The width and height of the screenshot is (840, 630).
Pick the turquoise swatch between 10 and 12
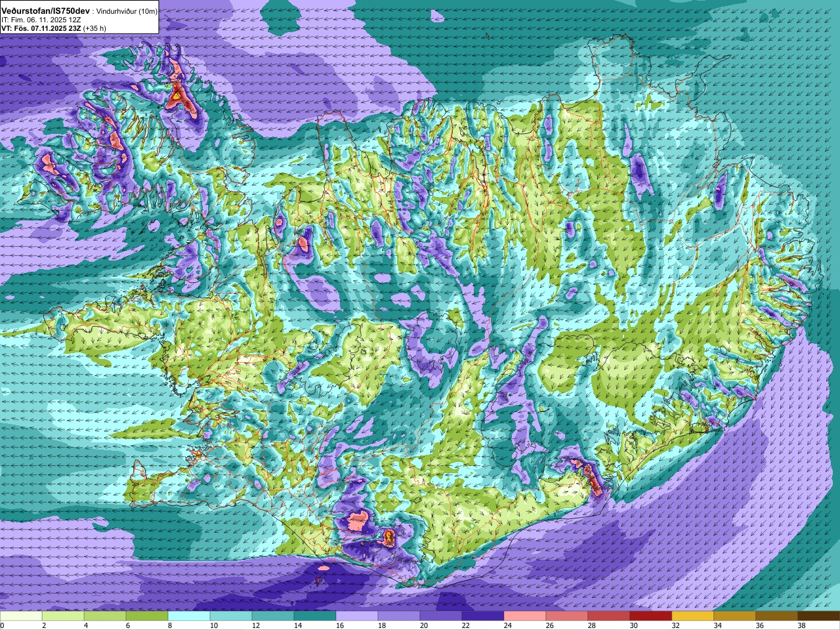click(x=231, y=616)
